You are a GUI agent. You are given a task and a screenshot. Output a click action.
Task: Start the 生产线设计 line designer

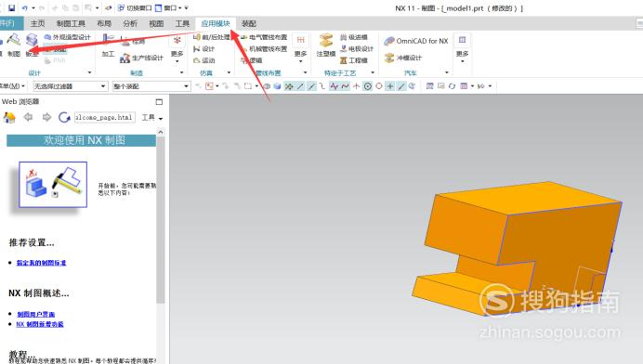(141, 58)
